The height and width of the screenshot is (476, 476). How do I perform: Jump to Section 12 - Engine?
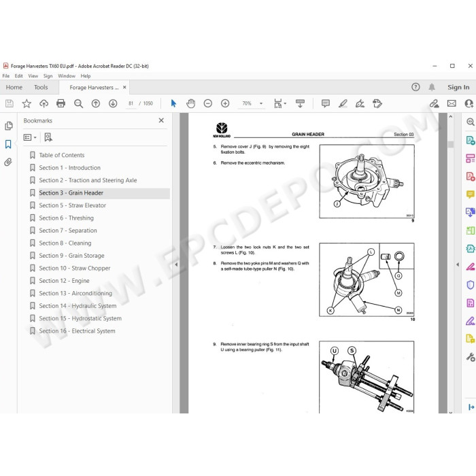[64, 281]
